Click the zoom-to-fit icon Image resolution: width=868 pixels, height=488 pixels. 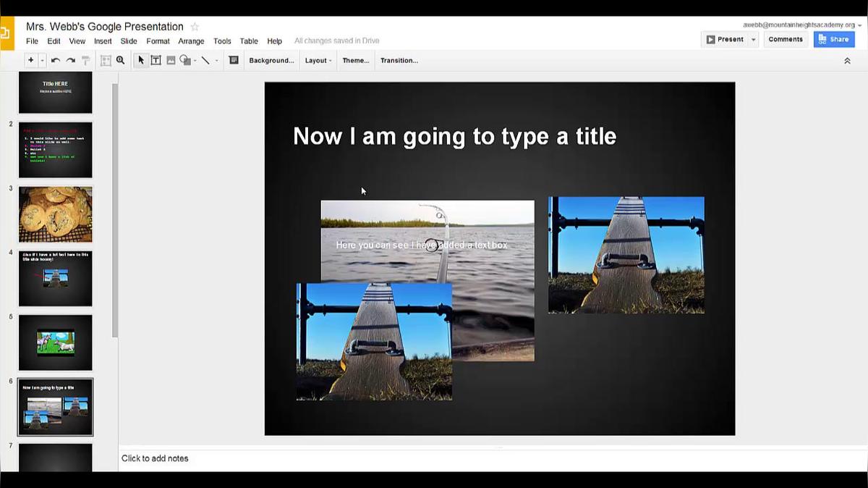106,61
